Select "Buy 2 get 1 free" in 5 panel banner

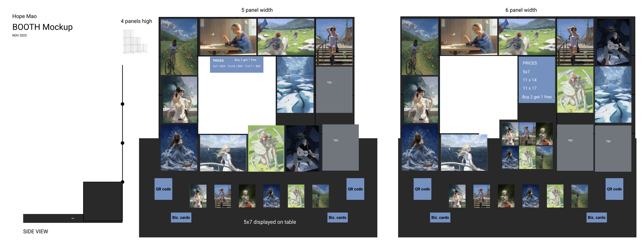point(245,60)
